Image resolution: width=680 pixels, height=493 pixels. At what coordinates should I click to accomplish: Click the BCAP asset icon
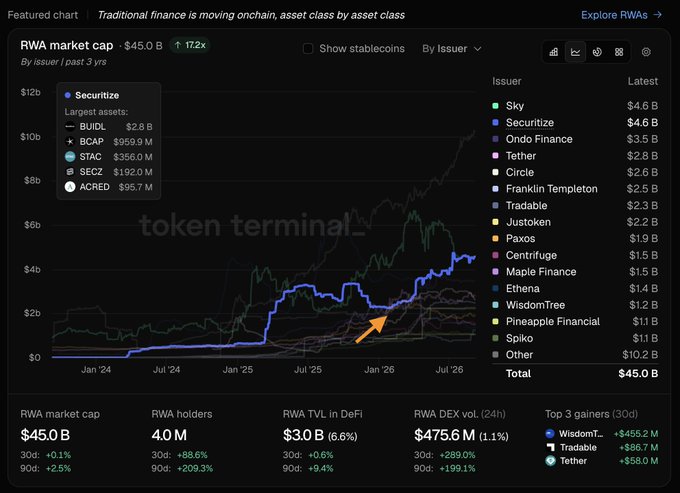[70, 141]
